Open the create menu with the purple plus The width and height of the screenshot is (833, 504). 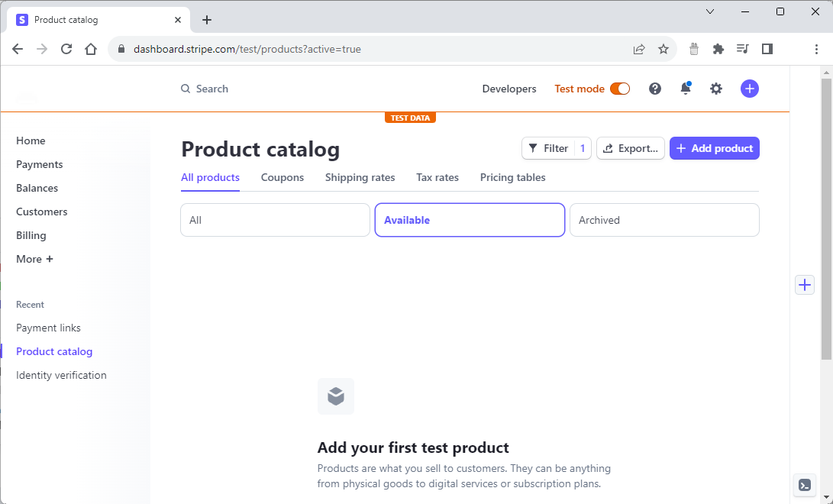tap(749, 89)
